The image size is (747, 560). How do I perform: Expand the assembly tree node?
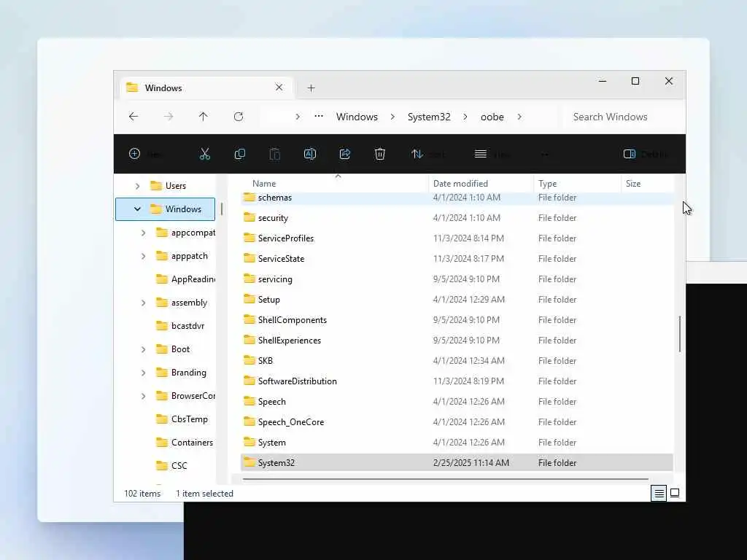click(x=144, y=303)
